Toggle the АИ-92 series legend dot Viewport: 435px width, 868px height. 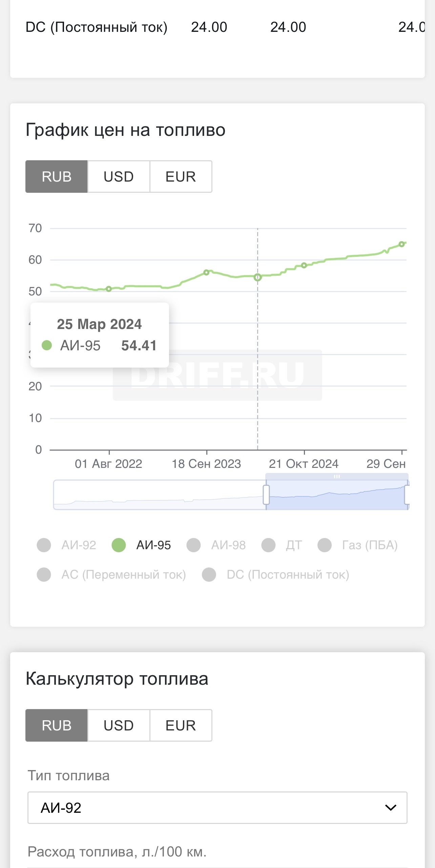click(x=44, y=545)
